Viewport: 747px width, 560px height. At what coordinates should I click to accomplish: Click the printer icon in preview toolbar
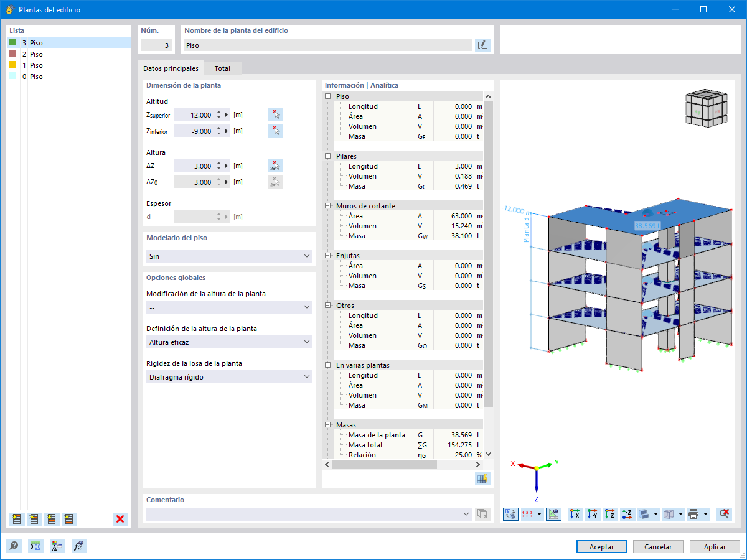(694, 514)
